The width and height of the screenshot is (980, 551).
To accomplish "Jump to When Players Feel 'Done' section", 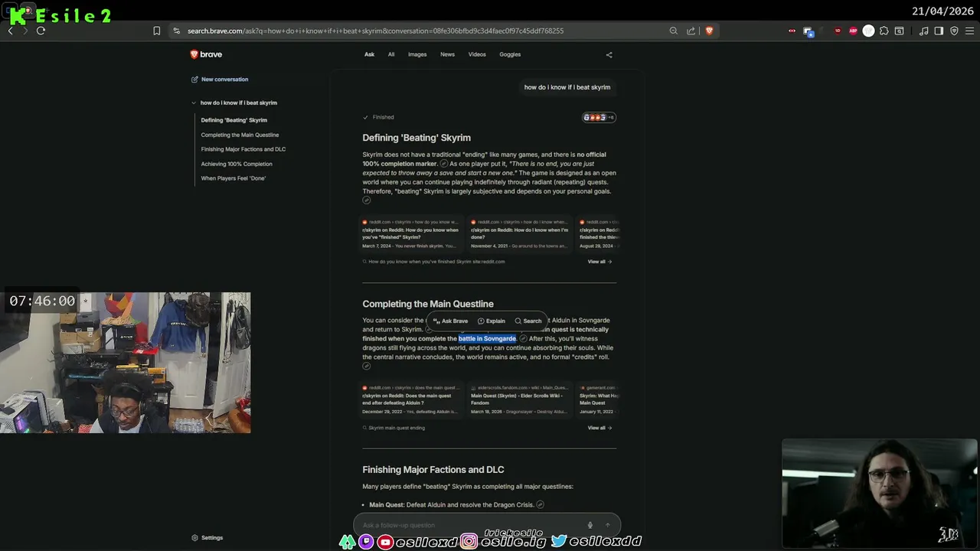I will click(233, 178).
